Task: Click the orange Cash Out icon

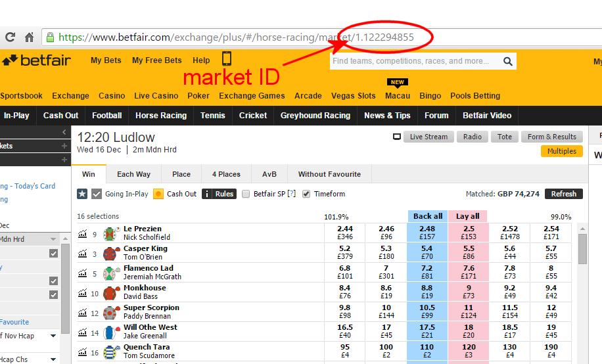Action: click(x=158, y=194)
